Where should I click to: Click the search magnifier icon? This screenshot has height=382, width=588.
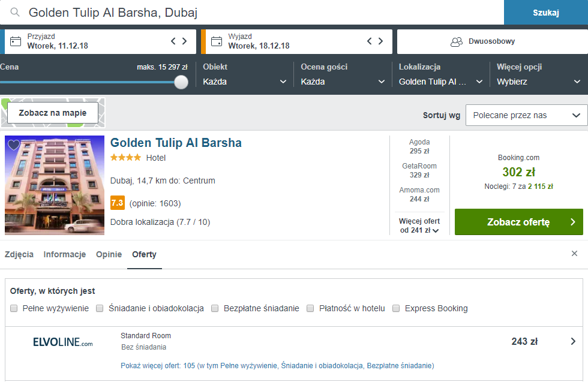[14, 13]
